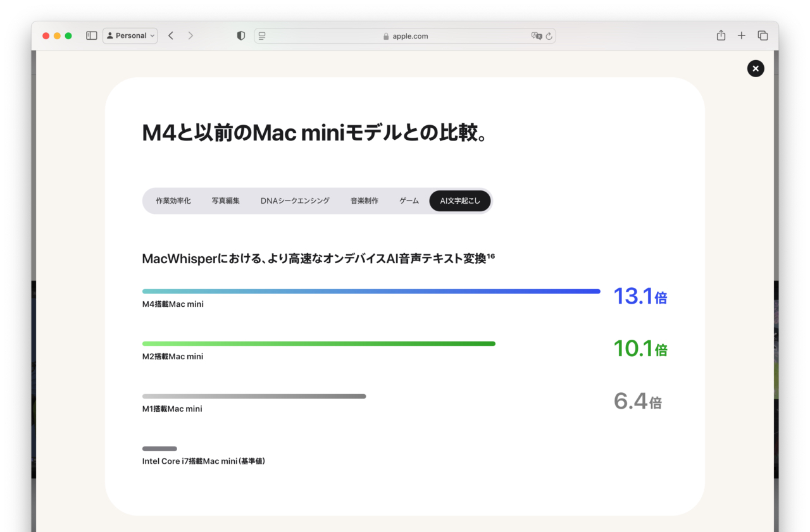Screen dimensions: 810x532
Task: Select the AI文字起こし tab
Action: point(460,201)
